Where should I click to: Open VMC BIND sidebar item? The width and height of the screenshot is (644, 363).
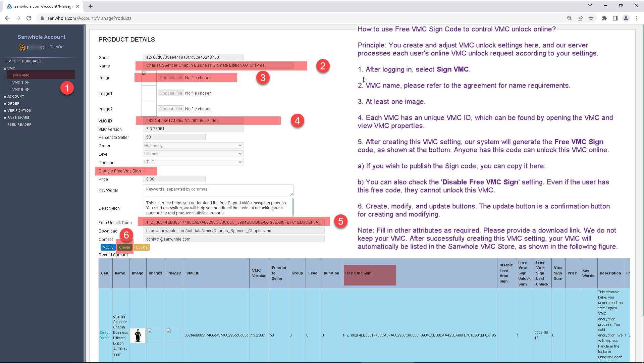(21, 90)
